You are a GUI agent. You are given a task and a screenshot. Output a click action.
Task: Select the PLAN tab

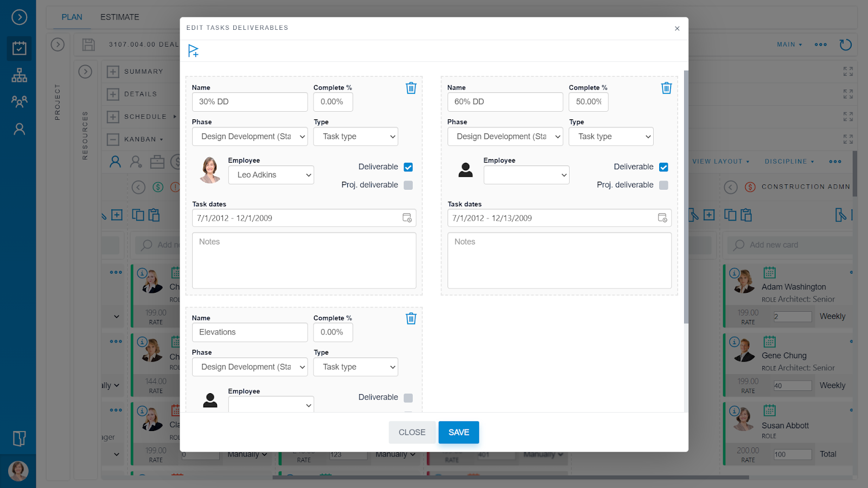coord(71,17)
